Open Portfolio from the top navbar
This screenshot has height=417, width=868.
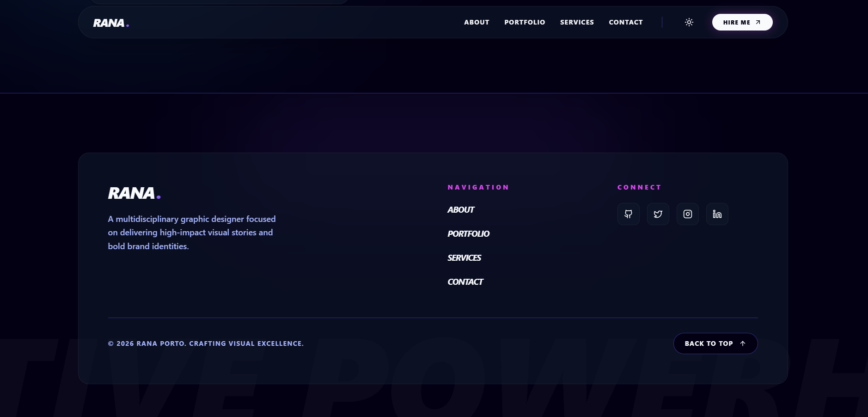pos(525,22)
